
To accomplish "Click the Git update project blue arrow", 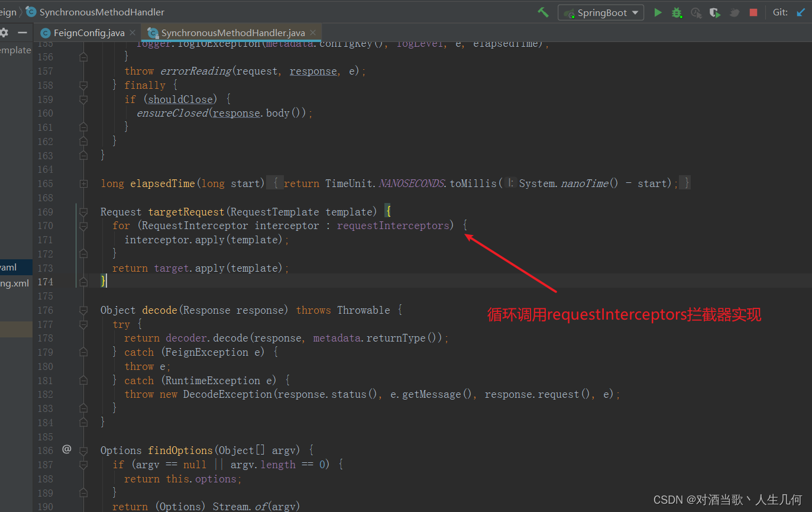I will (x=801, y=12).
